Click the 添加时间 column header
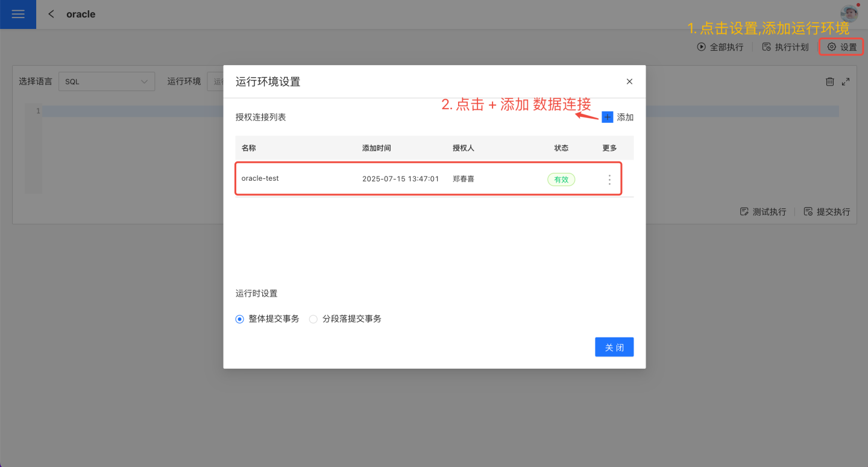The height and width of the screenshot is (467, 868). point(377,148)
